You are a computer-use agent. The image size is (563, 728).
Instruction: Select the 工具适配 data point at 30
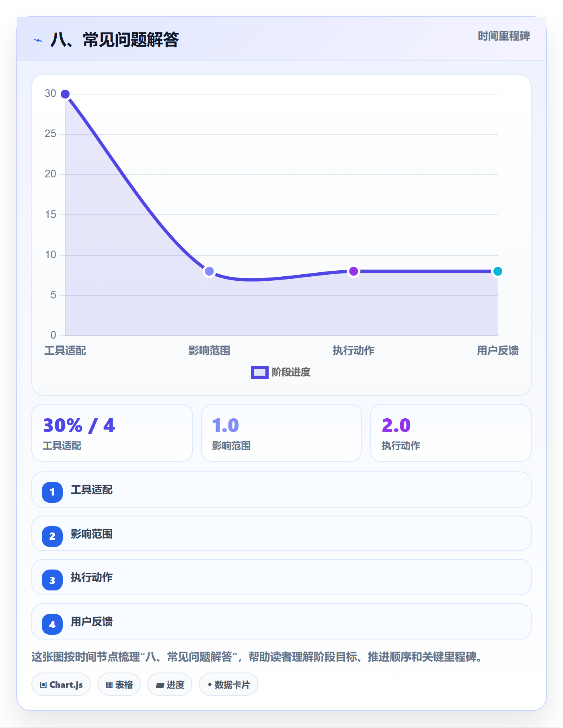coord(65,94)
